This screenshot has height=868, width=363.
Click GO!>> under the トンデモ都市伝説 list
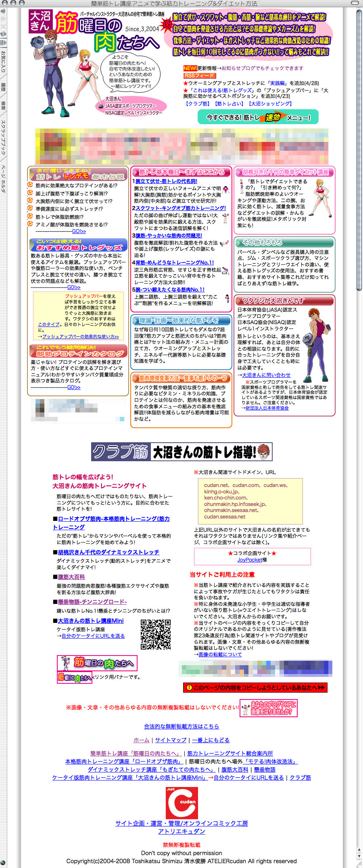click(x=79, y=231)
